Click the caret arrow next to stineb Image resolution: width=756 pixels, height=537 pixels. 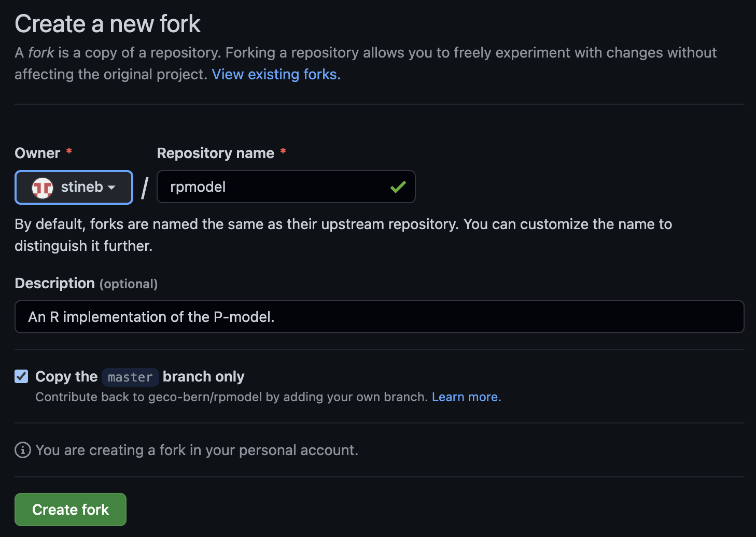(111, 188)
